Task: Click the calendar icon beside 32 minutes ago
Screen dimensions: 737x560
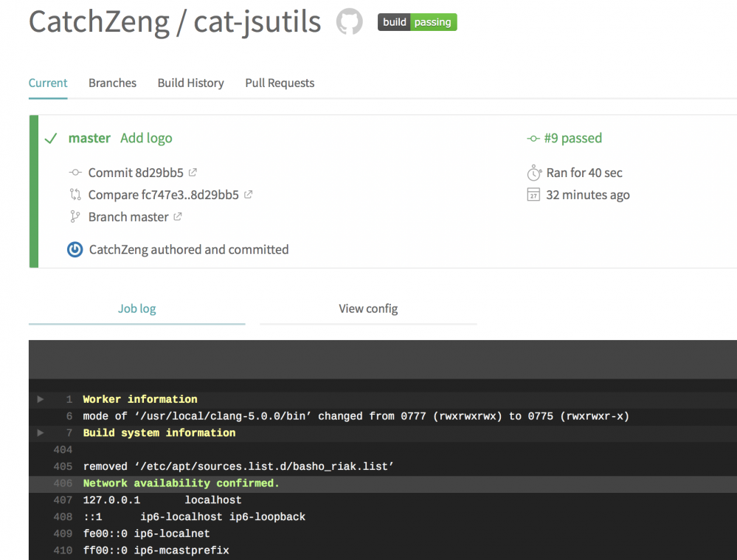Action: [x=534, y=195]
